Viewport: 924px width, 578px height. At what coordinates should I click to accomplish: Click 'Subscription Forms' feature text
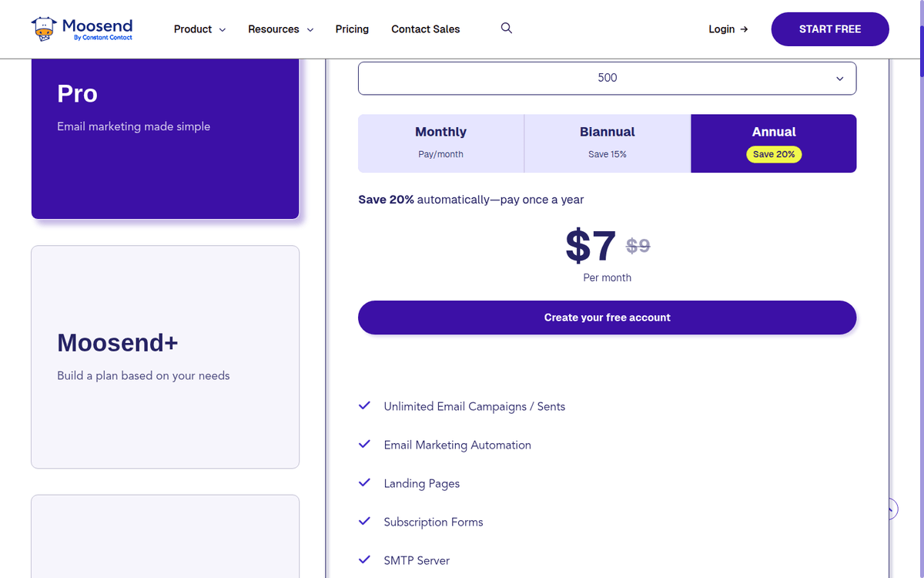click(x=434, y=522)
